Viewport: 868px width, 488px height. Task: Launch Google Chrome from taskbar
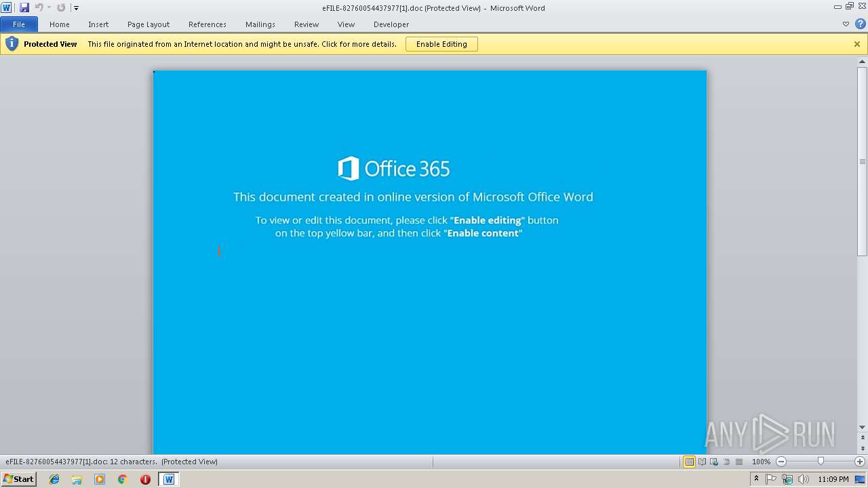(x=122, y=479)
